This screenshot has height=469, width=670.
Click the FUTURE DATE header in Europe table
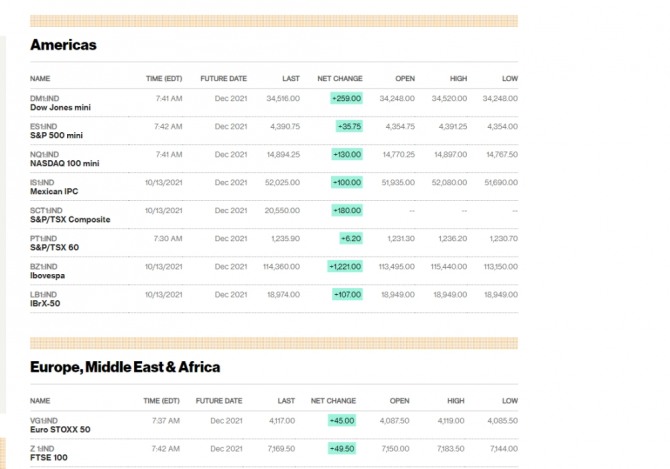(x=223, y=400)
